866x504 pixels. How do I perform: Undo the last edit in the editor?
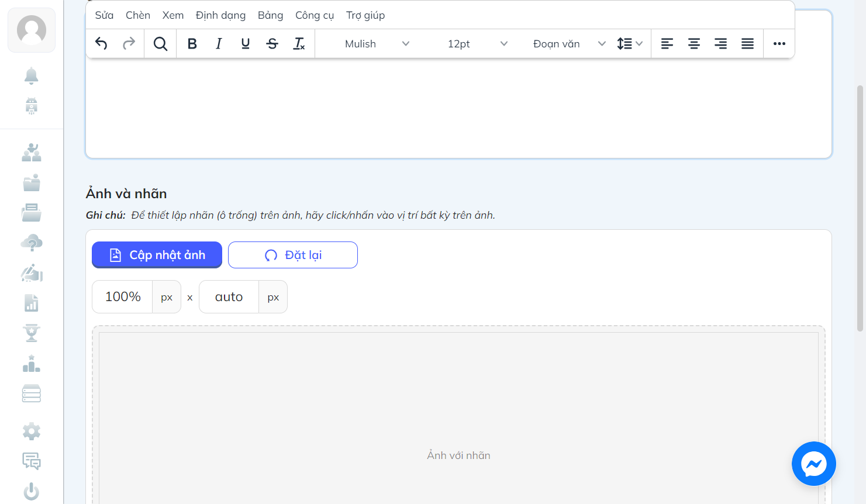coord(101,44)
